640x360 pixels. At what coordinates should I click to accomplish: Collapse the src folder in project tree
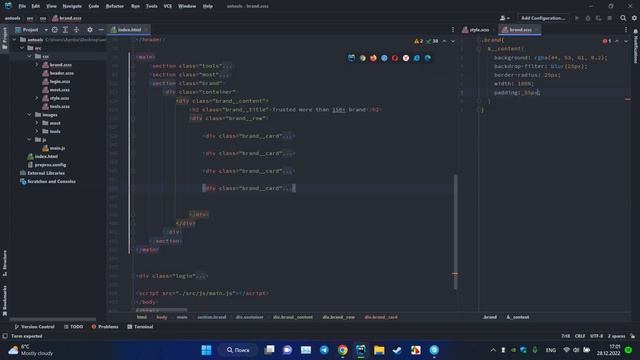[x=22, y=48]
